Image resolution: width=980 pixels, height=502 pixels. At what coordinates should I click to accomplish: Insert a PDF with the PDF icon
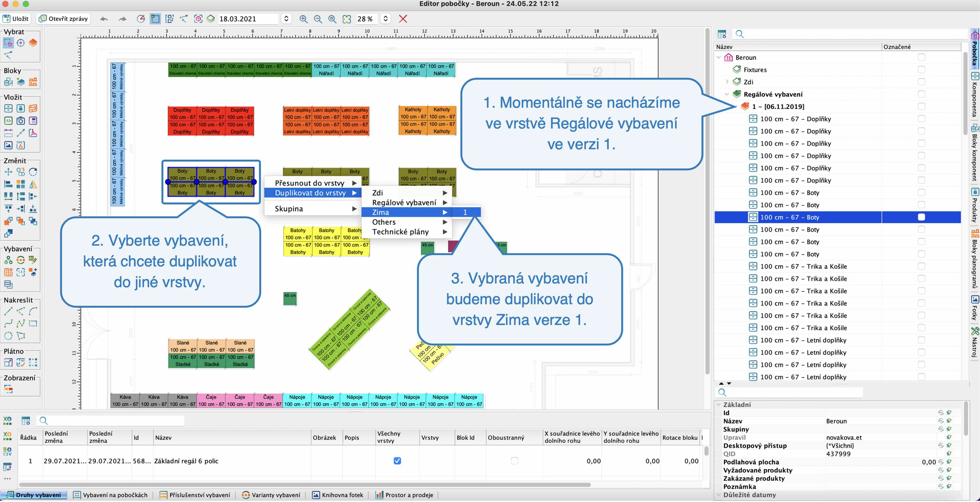pyautogui.click(x=33, y=133)
